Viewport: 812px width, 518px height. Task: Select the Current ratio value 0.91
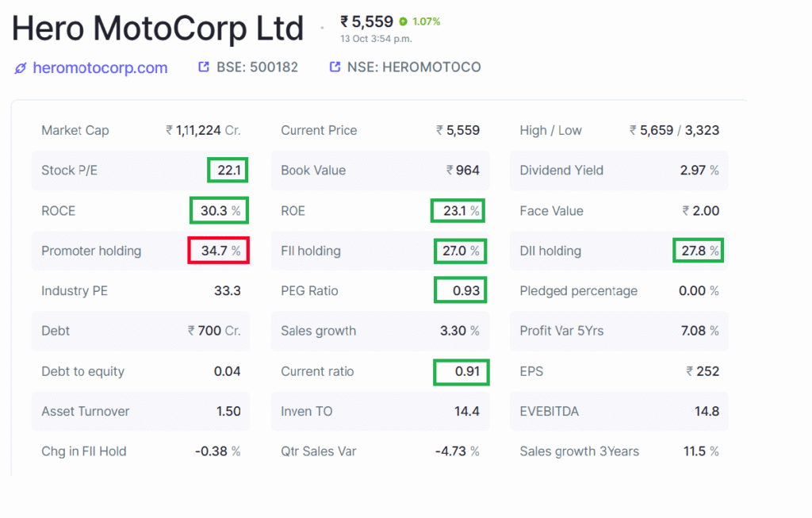461,371
